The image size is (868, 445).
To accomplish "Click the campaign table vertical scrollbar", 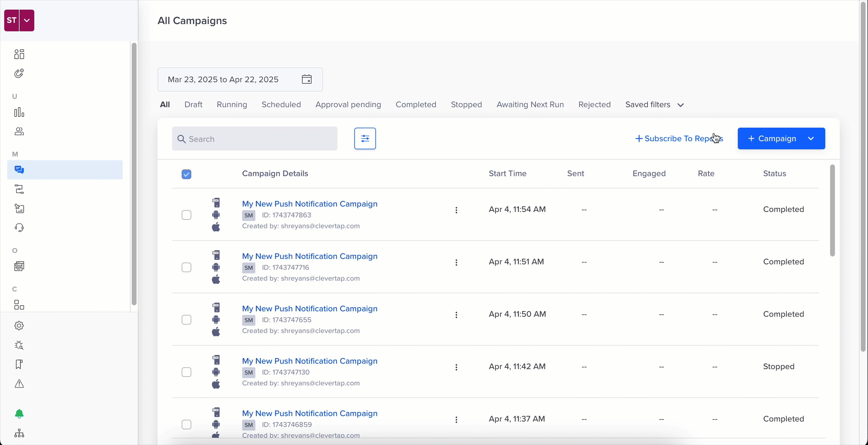I will [x=832, y=210].
